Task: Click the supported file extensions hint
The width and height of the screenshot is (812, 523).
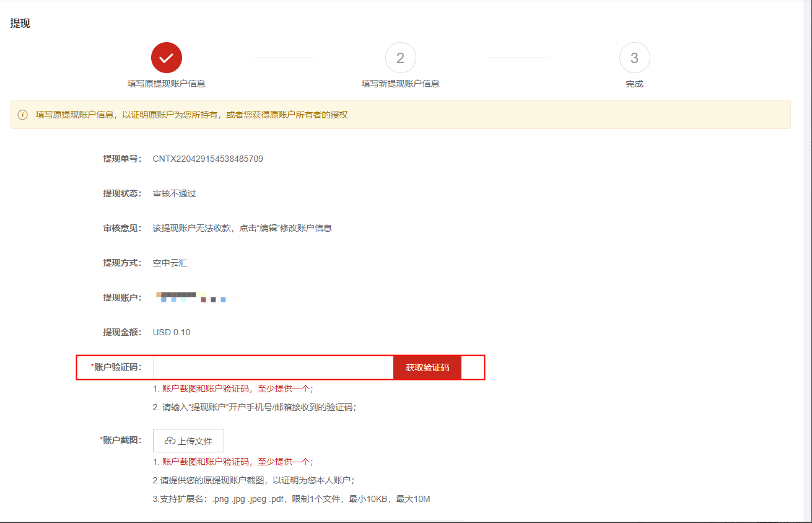Action: 291,499
